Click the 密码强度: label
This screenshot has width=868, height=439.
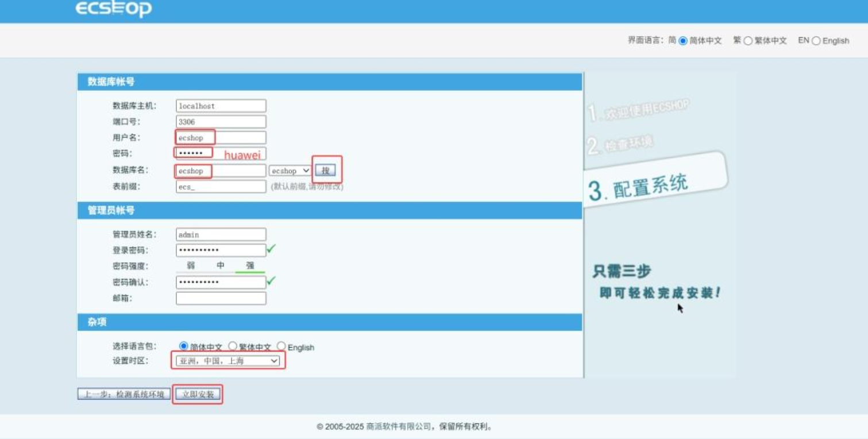tap(130, 266)
